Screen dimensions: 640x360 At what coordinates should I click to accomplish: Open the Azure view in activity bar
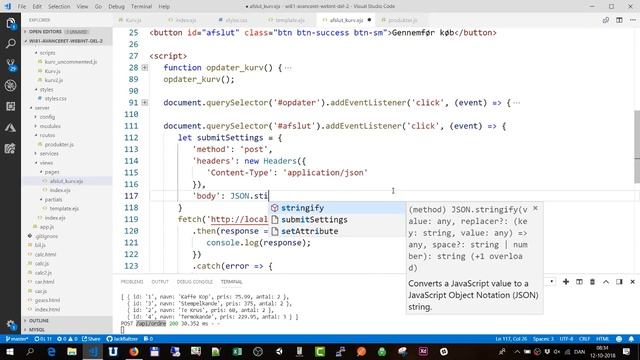(11, 127)
